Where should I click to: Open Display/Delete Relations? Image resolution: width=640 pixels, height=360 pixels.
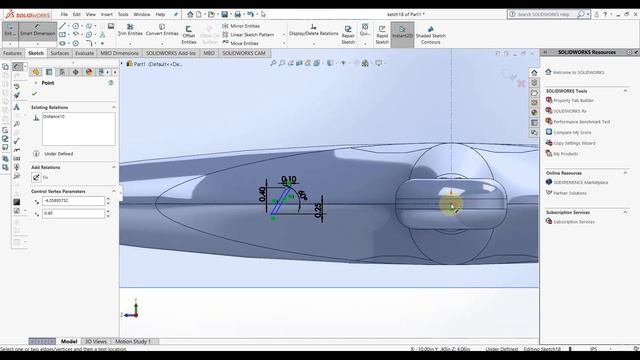[x=313, y=30]
